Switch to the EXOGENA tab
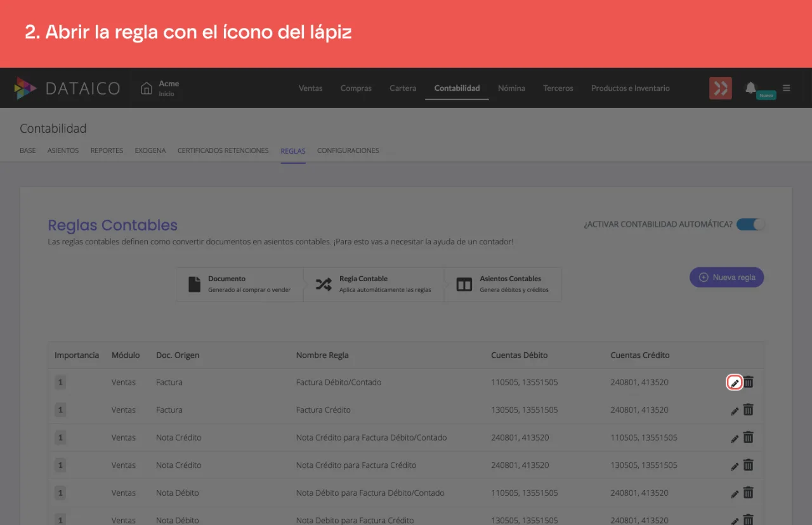812x525 pixels. 150,150
